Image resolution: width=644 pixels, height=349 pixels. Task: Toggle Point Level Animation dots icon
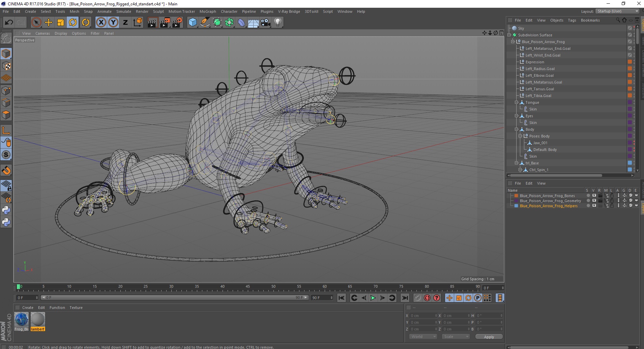click(487, 298)
